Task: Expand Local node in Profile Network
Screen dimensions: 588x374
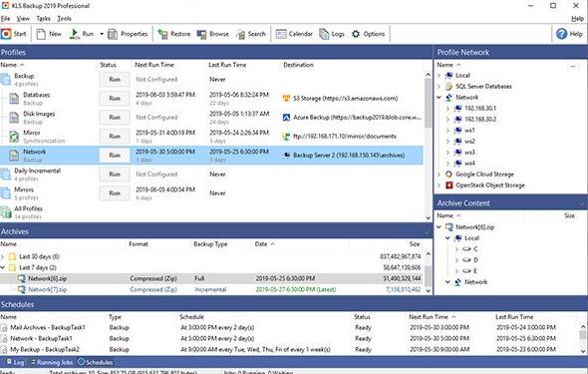Action: point(439,76)
